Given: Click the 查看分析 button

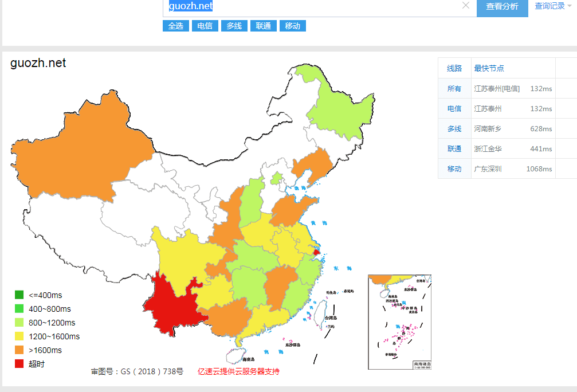Looking at the screenshot, I should tap(502, 7).
